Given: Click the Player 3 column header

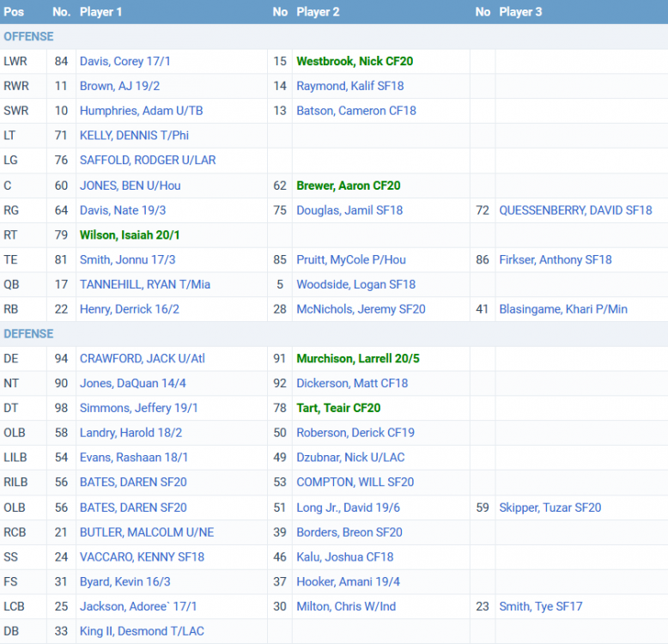Looking at the screenshot, I should [x=520, y=12].
